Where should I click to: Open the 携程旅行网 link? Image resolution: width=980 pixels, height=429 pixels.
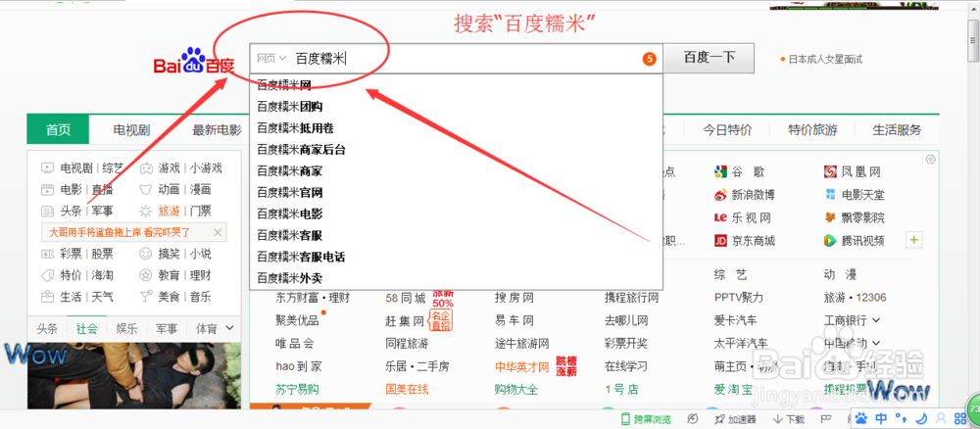click(631, 298)
